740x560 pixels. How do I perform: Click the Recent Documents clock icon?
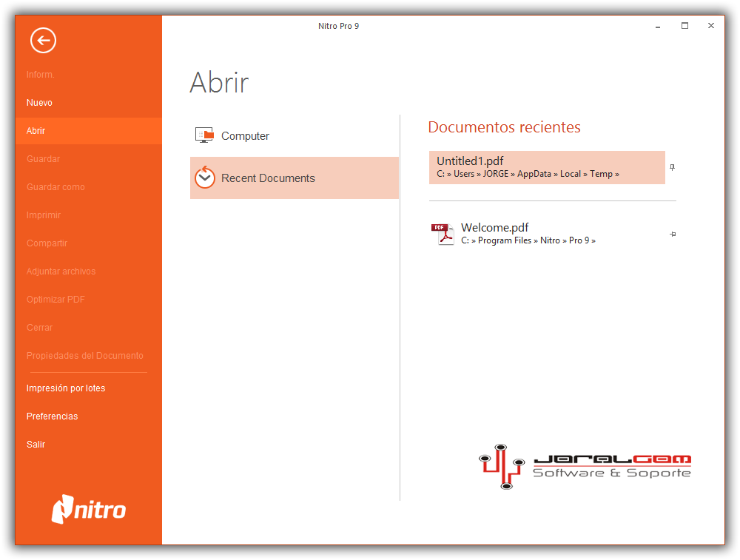click(205, 178)
